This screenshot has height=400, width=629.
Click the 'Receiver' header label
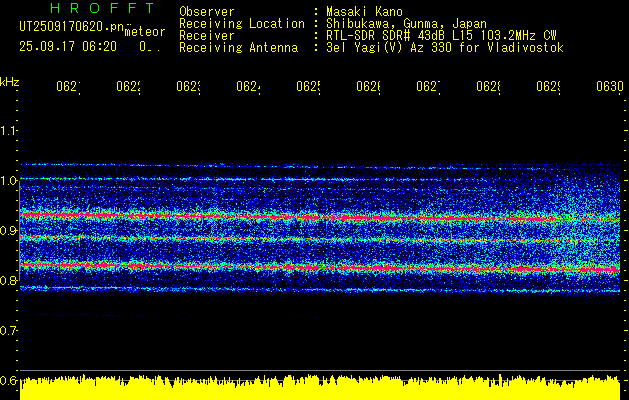tap(207, 36)
